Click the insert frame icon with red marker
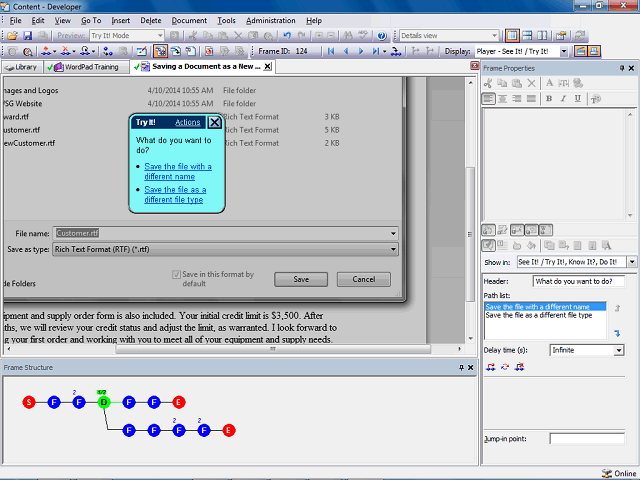The width and height of the screenshot is (640, 480). (x=46, y=51)
